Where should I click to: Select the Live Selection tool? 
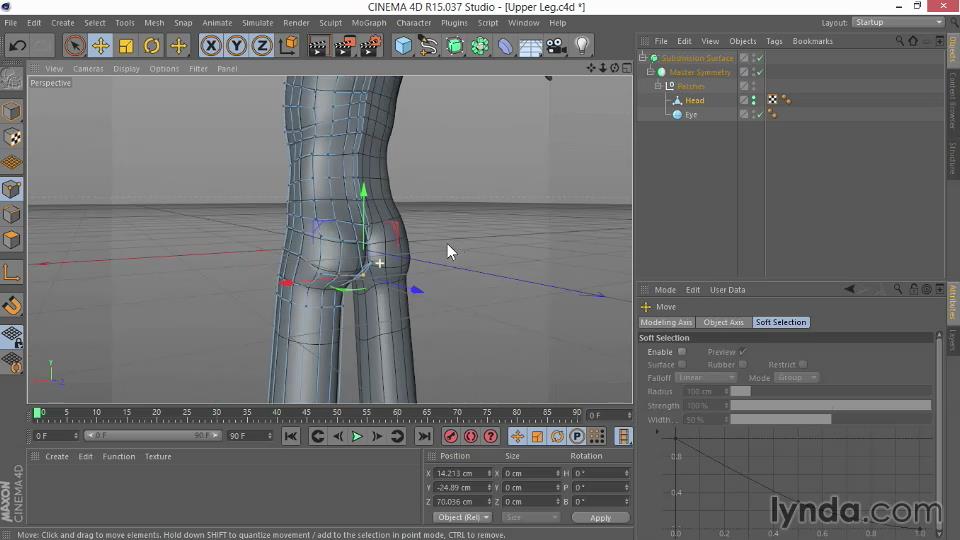tap(75, 45)
